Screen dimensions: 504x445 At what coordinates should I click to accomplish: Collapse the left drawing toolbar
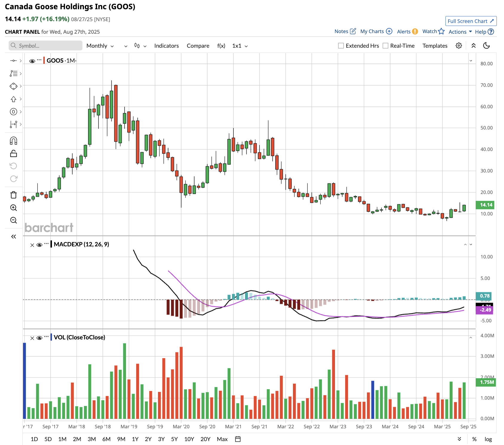click(x=13, y=237)
